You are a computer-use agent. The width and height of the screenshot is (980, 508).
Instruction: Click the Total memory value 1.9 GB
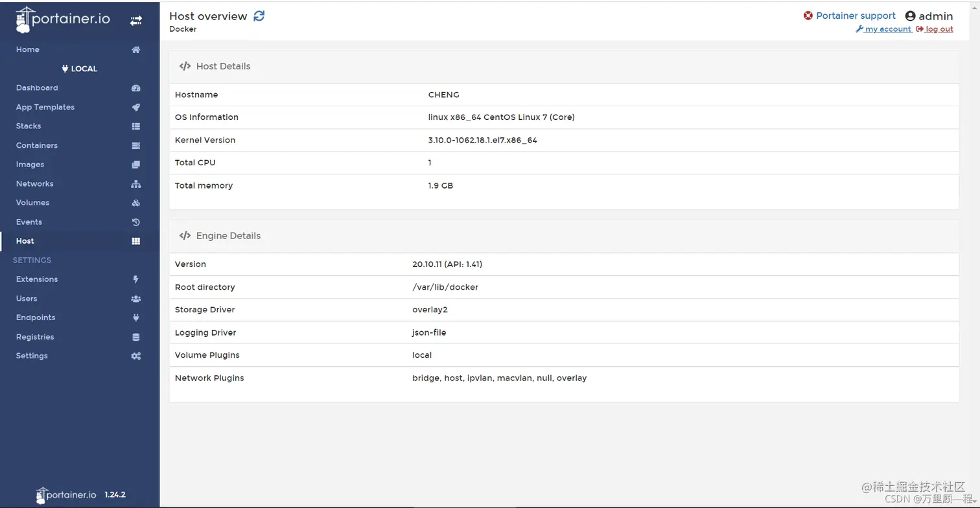[441, 185]
